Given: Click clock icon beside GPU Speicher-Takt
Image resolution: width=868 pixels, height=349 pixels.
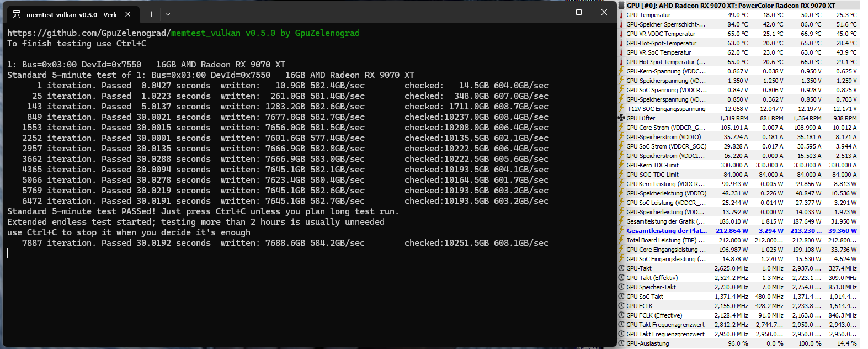Looking at the screenshot, I should (x=621, y=287).
